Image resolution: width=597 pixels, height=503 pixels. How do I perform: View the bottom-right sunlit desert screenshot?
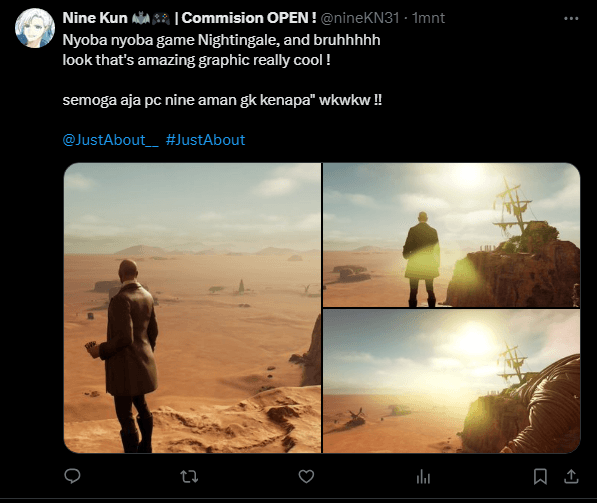click(452, 381)
